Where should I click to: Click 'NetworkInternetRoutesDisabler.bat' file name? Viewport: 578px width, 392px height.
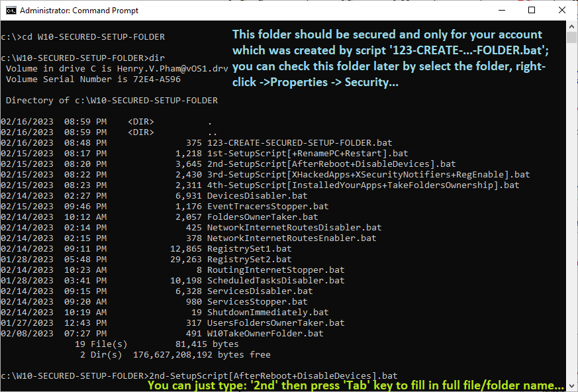click(295, 228)
